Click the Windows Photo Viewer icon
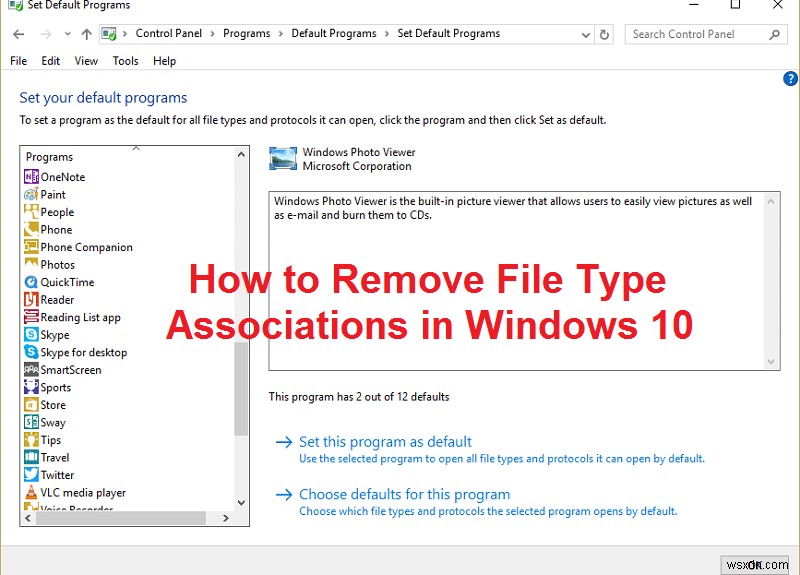Screen dimensions: 800x575 (x=283, y=159)
